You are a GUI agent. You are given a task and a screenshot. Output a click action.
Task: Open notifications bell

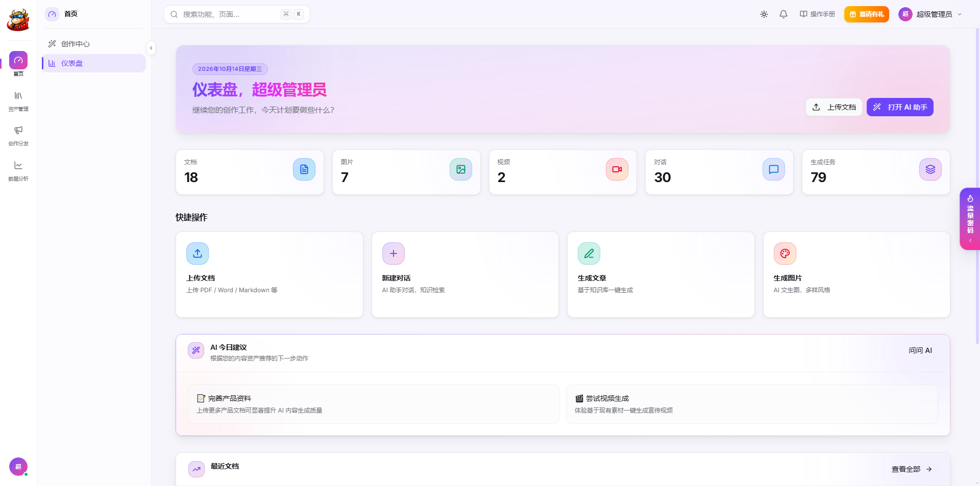(783, 14)
